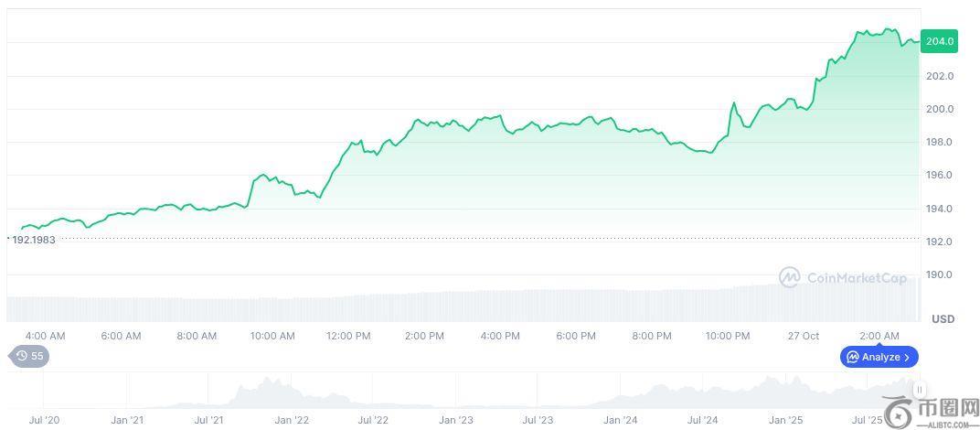This screenshot has height=430, width=980.
Task: Select Jan '25 on the overview timeline
Action: click(785, 420)
